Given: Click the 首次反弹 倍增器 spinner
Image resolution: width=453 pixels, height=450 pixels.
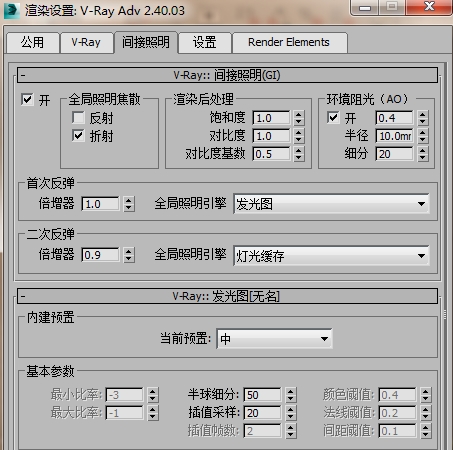Looking at the screenshot, I should (129, 204).
